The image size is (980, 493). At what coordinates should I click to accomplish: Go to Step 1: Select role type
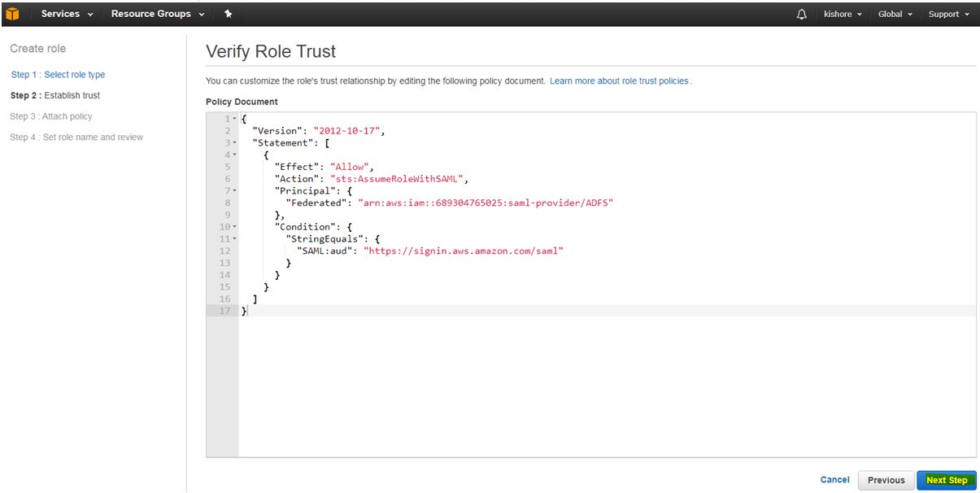[58, 75]
